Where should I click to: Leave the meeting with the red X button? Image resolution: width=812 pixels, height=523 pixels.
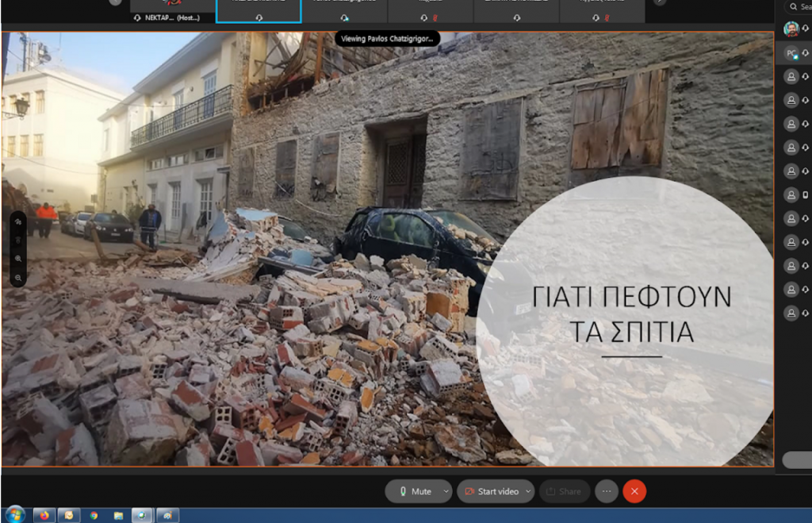634,491
